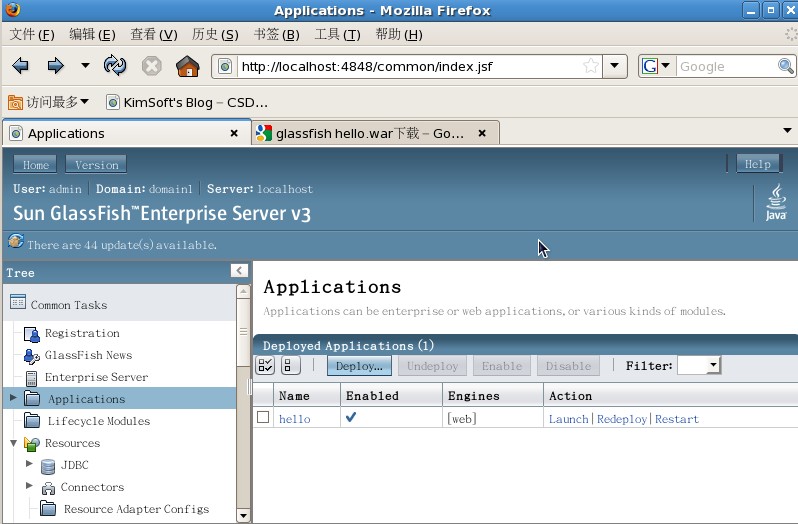Switch to the Applications tab
The width and height of the screenshot is (798, 524).
pos(126,133)
